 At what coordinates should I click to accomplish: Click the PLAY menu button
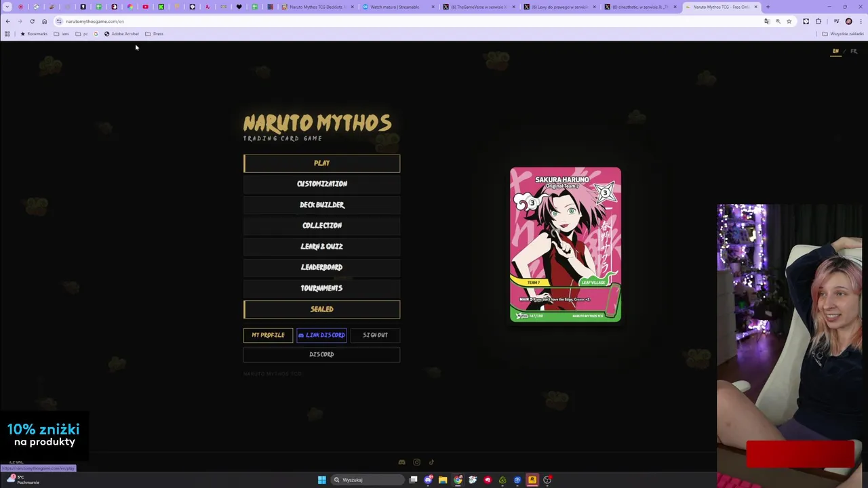321,163
